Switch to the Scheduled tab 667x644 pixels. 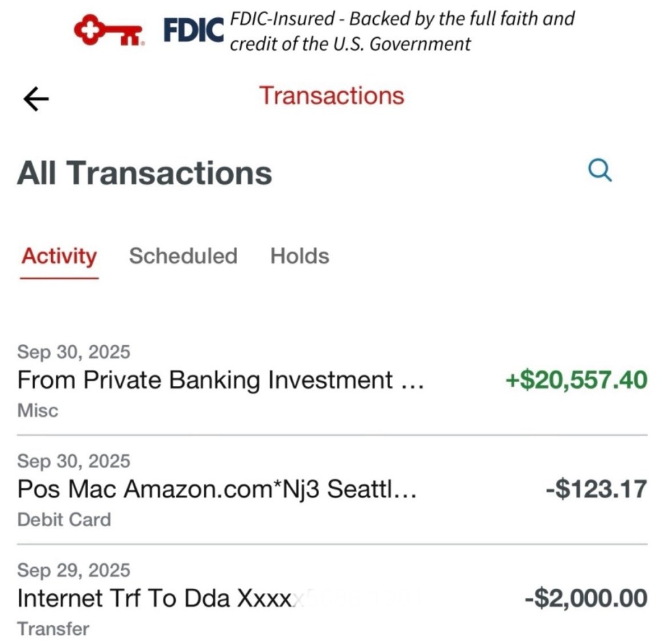tap(183, 256)
